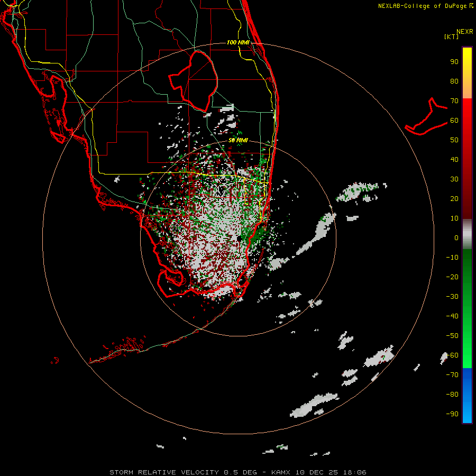This screenshot has width=476, height=476.
Task: Click the 50 NMI range ring label
Action: (x=238, y=140)
